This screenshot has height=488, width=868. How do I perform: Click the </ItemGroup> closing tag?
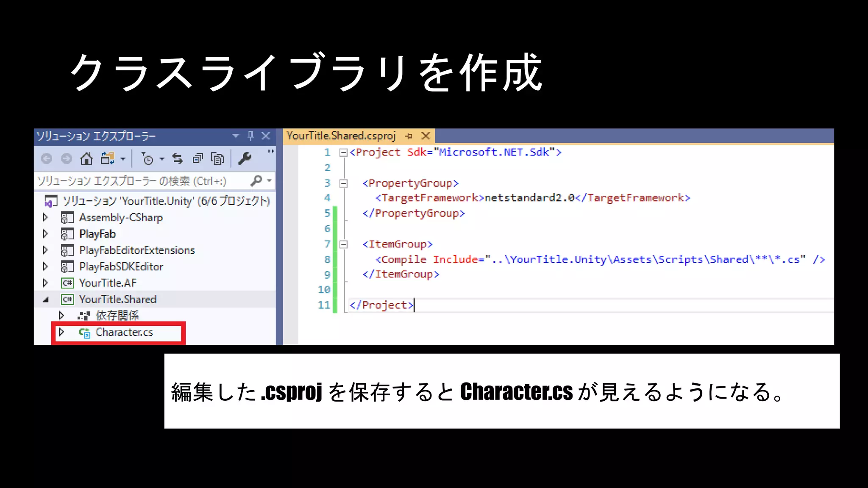coord(401,274)
